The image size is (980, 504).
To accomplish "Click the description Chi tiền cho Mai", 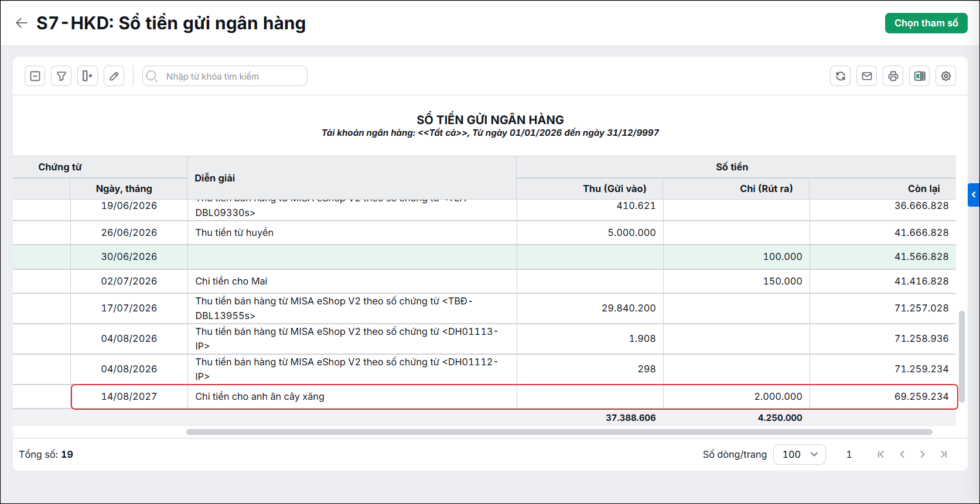I will click(231, 281).
